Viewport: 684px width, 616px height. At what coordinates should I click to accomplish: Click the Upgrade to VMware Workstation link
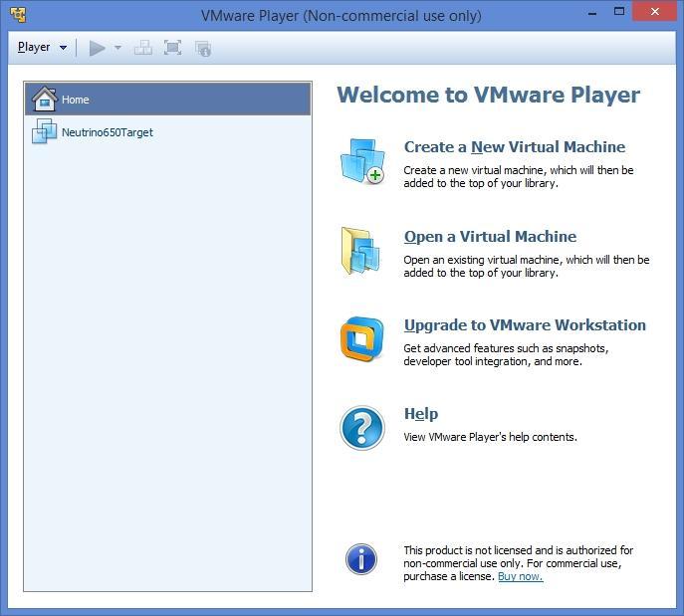525,325
